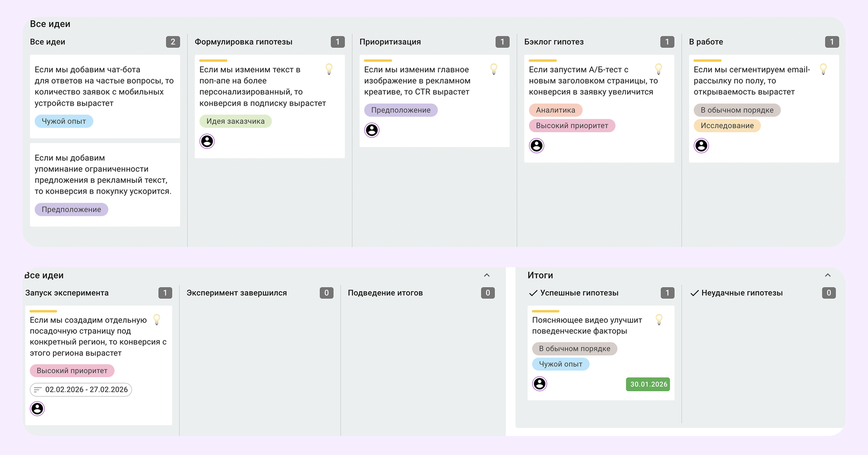The image size is (868, 455).
Task: Click the lightbulb icon on the CTR hypothesis card
Action: tap(494, 69)
